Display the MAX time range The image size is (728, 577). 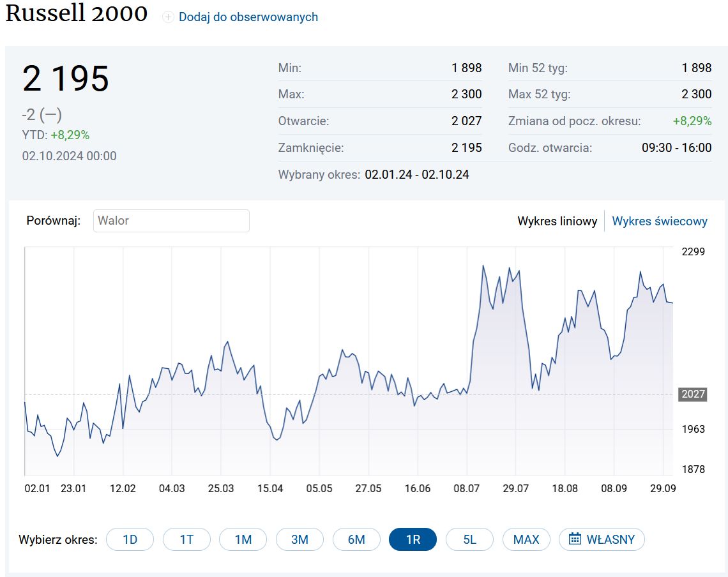click(x=526, y=539)
